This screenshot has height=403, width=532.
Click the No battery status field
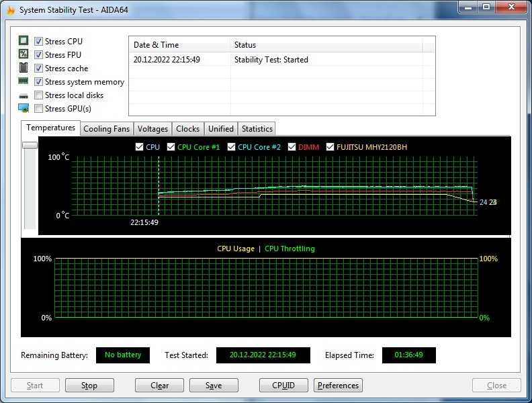click(123, 355)
